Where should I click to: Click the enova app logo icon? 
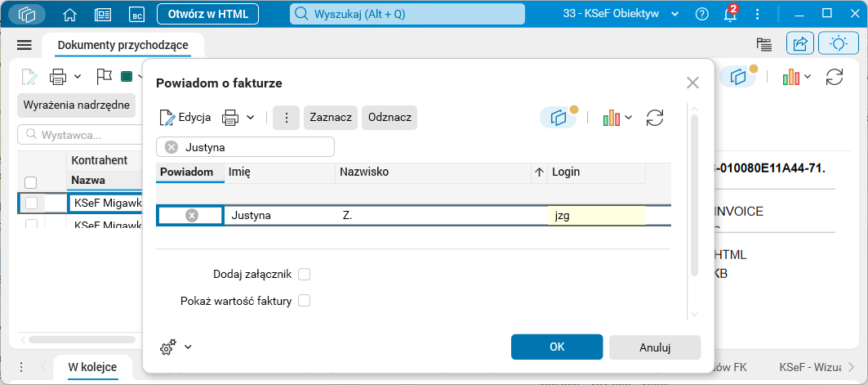coord(27,15)
